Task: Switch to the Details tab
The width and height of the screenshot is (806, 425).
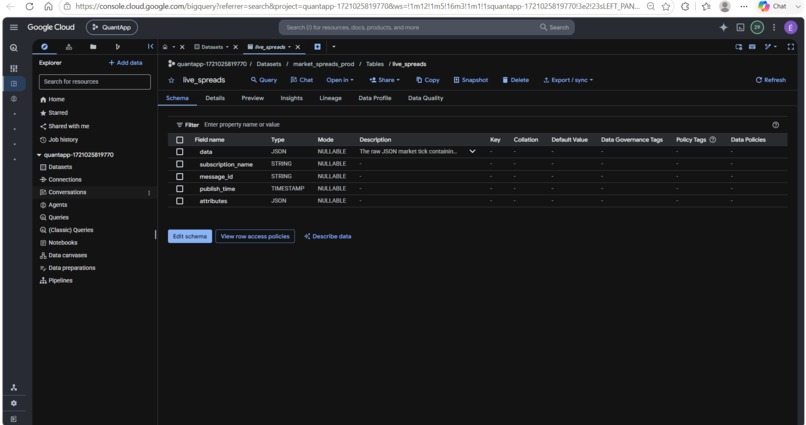Action: [x=215, y=98]
